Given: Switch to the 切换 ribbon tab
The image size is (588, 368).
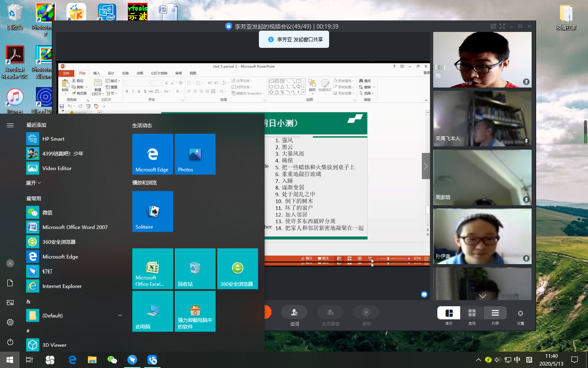Looking at the screenshot, I should (x=125, y=73).
